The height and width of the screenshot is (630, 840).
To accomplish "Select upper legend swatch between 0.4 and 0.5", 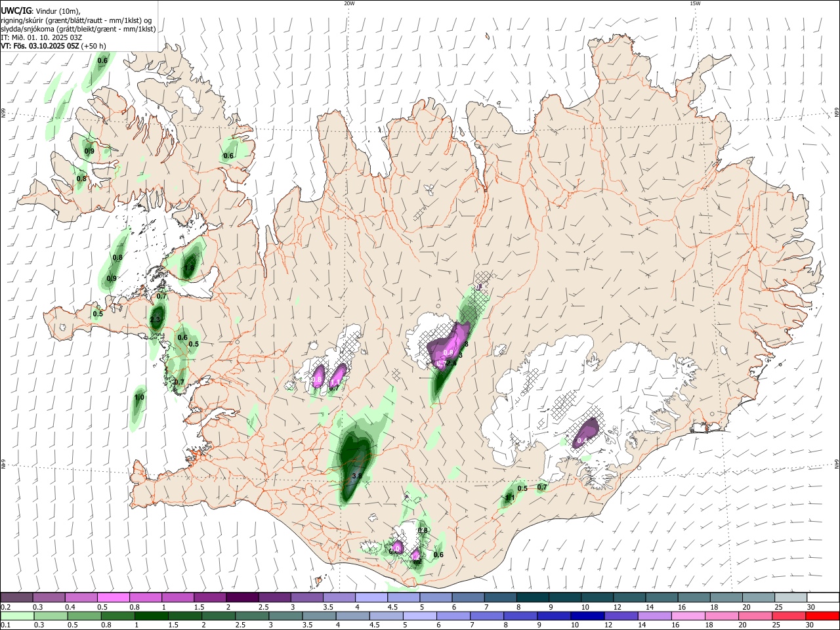I will pyautogui.click(x=81, y=597).
